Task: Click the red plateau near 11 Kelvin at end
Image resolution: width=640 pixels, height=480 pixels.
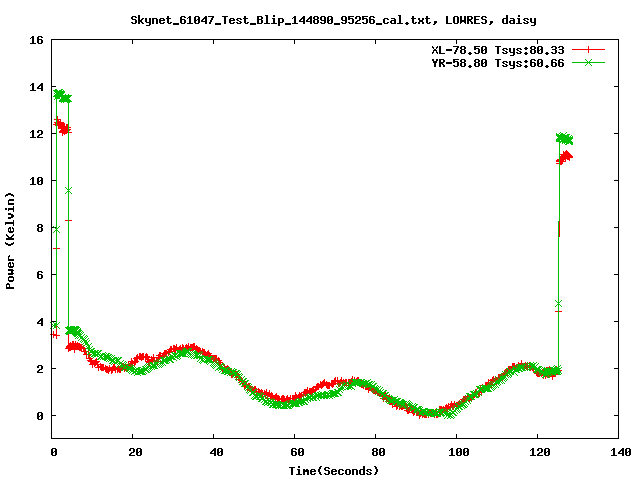Action: click(565, 157)
